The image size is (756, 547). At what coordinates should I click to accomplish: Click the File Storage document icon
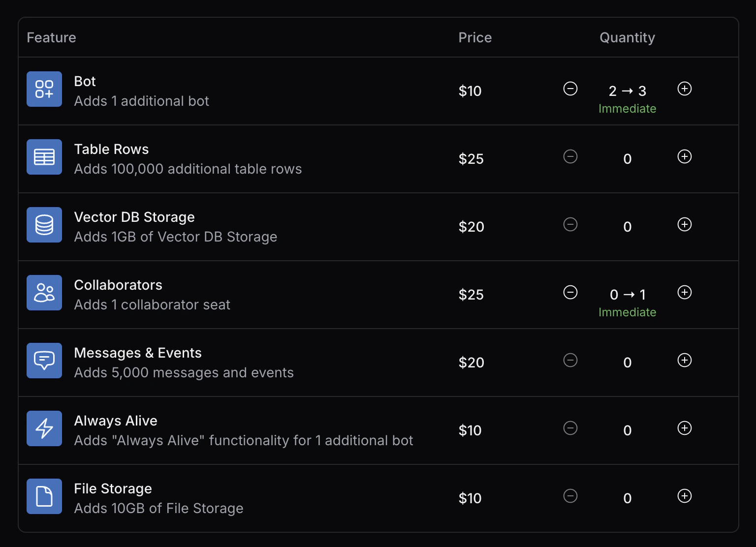point(44,496)
